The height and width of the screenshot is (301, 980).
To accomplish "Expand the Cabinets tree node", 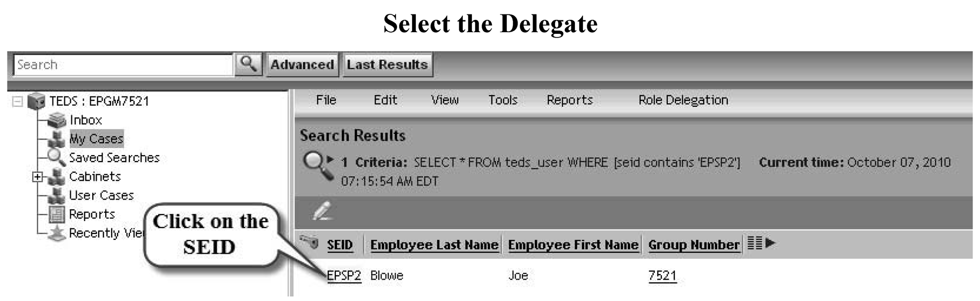I will (37, 177).
